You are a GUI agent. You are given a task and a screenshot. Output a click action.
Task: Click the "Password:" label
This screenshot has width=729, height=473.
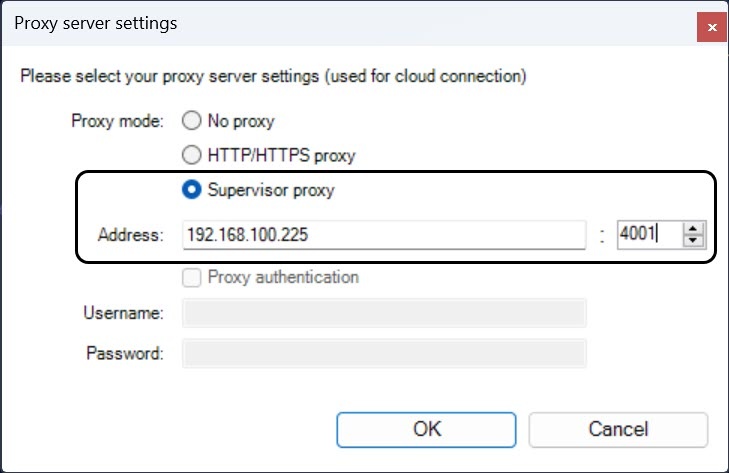124,353
